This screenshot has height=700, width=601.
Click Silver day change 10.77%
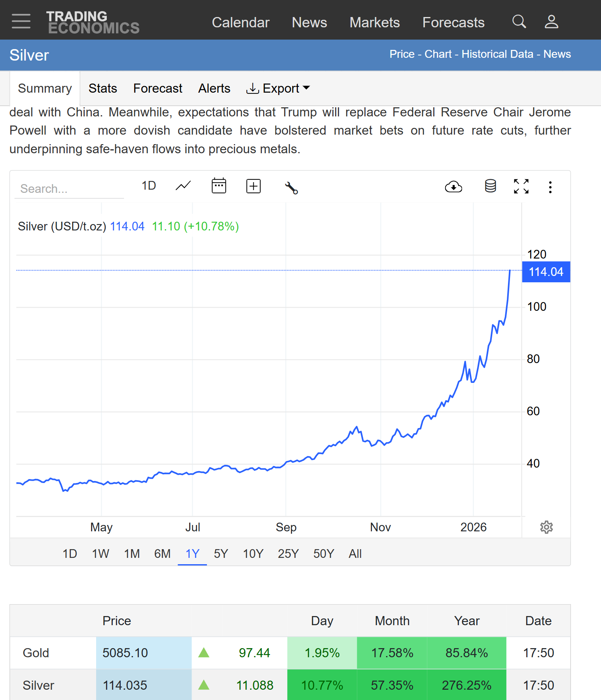coord(322,685)
